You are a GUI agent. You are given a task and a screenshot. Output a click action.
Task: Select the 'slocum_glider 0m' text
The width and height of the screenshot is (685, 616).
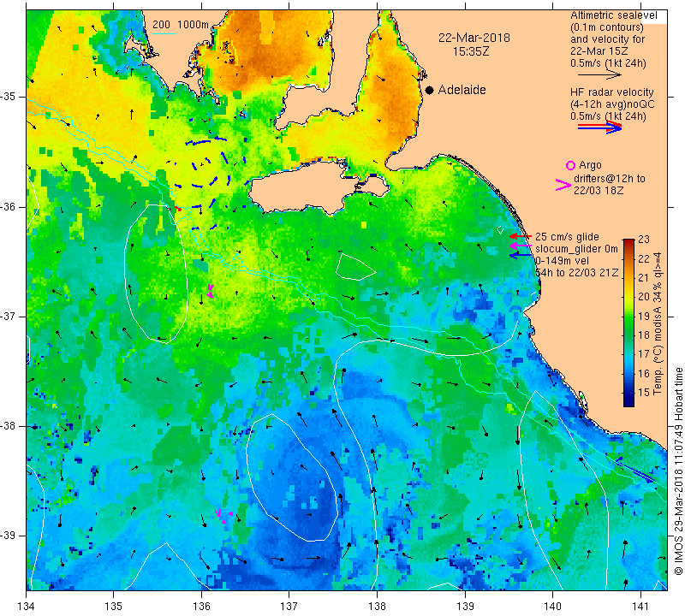576,249
